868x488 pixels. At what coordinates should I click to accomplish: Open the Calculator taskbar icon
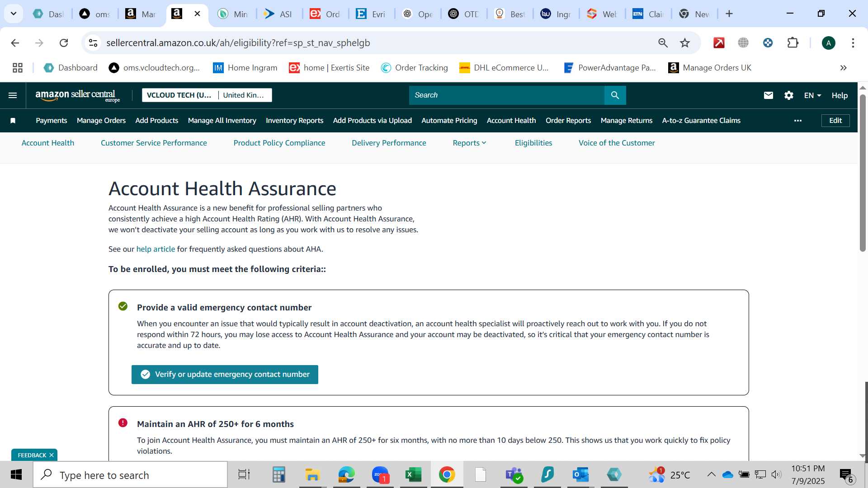click(x=278, y=475)
